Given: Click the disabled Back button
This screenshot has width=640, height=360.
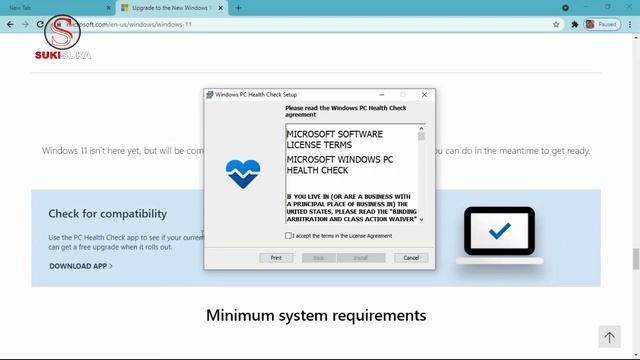Looking at the screenshot, I should click(x=319, y=258).
